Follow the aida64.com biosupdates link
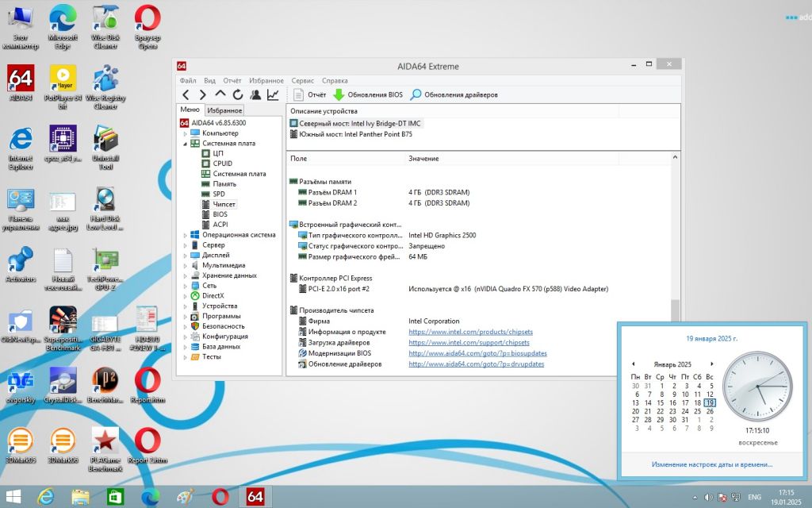 (477, 353)
